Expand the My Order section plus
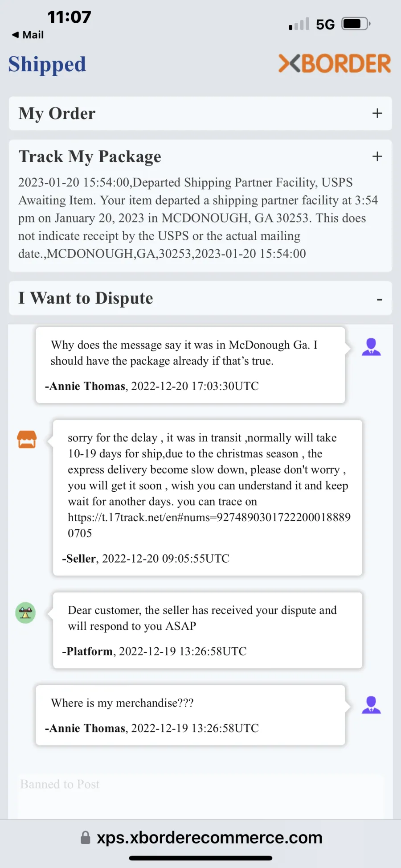Viewport: 401px width, 868px height. tap(377, 113)
